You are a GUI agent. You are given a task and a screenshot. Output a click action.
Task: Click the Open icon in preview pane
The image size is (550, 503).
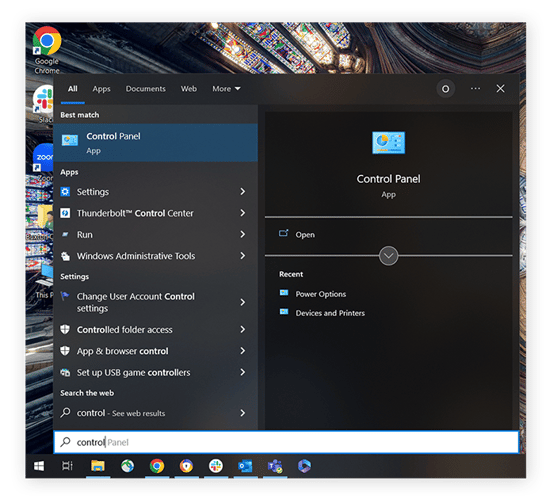[283, 233]
